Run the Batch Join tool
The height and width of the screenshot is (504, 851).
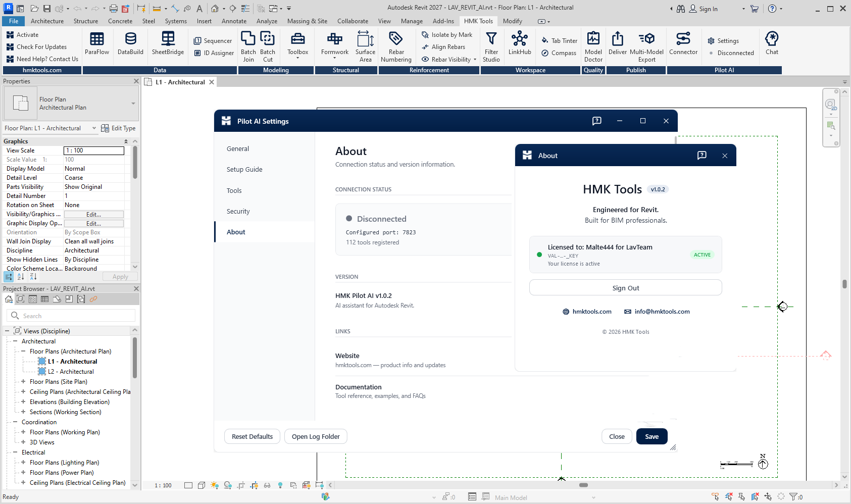click(x=248, y=46)
